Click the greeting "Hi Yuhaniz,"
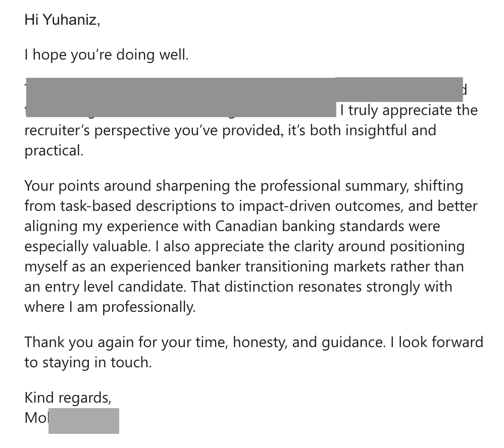Image resolution: width=504 pixels, height=448 pixels. point(62,20)
